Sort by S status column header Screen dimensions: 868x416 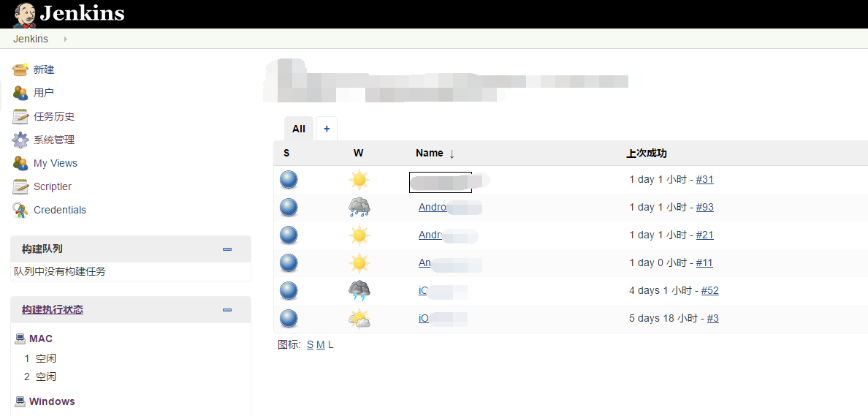[286, 153]
